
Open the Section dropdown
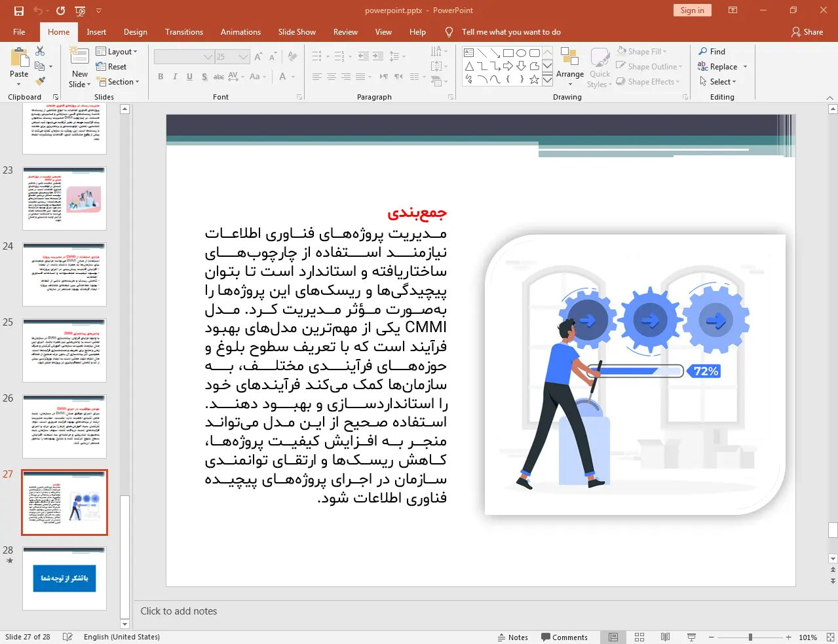click(118, 82)
